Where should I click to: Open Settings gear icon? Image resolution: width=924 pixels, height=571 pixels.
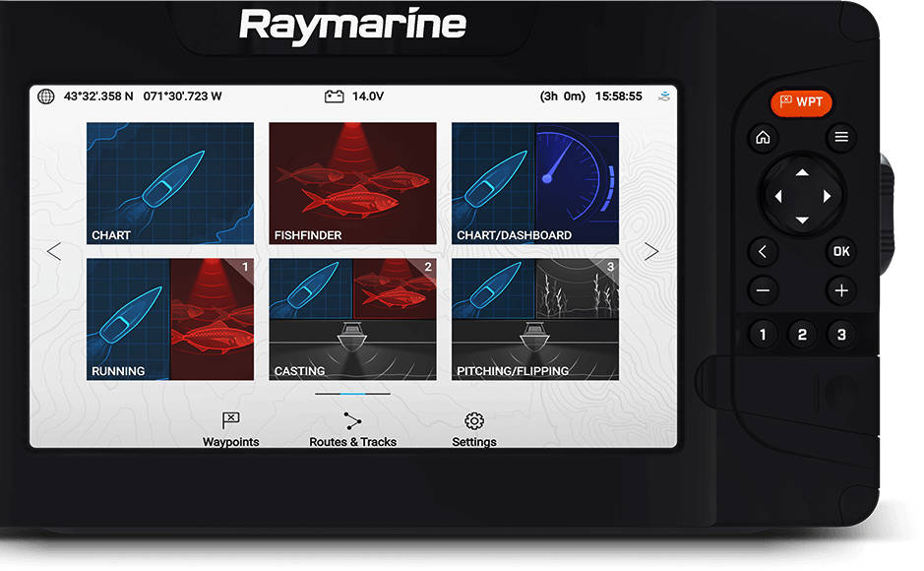[474, 420]
